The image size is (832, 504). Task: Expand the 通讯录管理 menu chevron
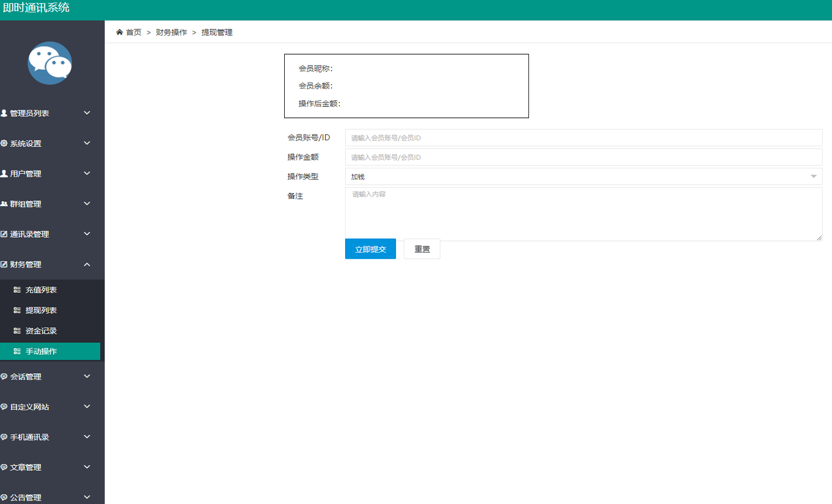87,234
